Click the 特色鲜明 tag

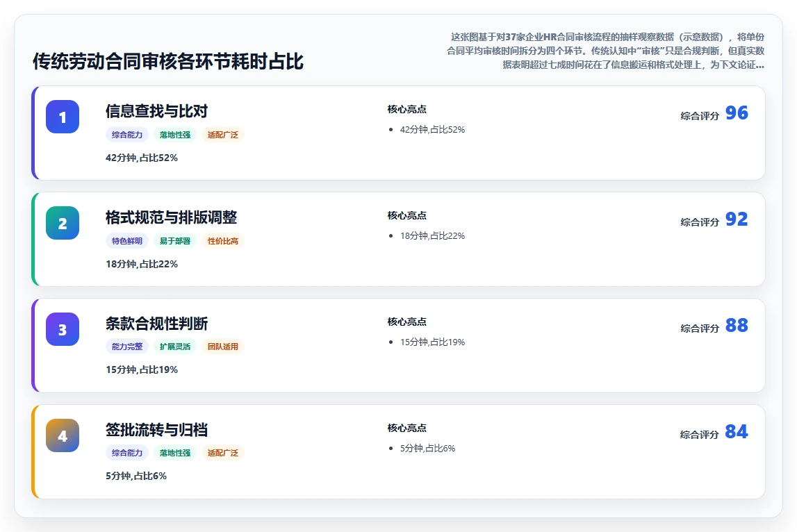[x=127, y=241]
